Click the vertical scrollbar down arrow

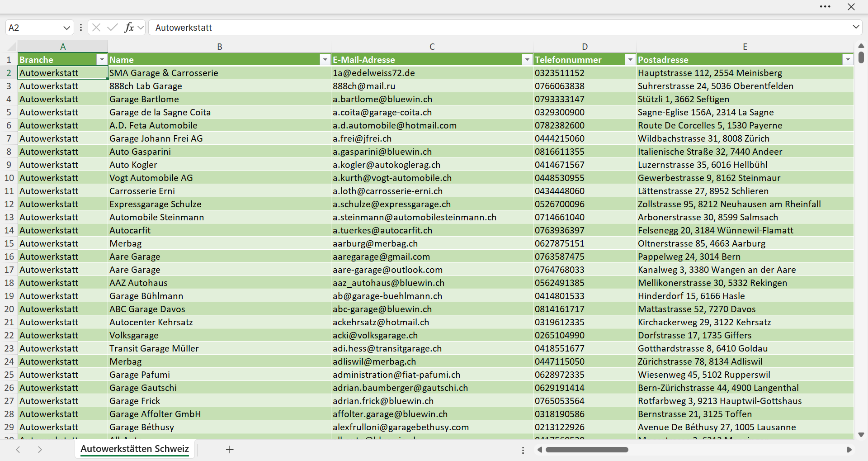click(x=861, y=435)
